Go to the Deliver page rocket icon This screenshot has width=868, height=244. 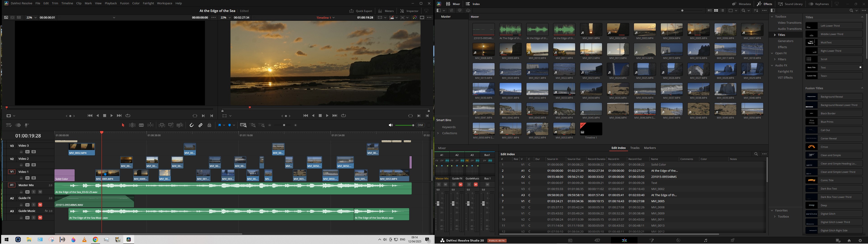click(733, 241)
